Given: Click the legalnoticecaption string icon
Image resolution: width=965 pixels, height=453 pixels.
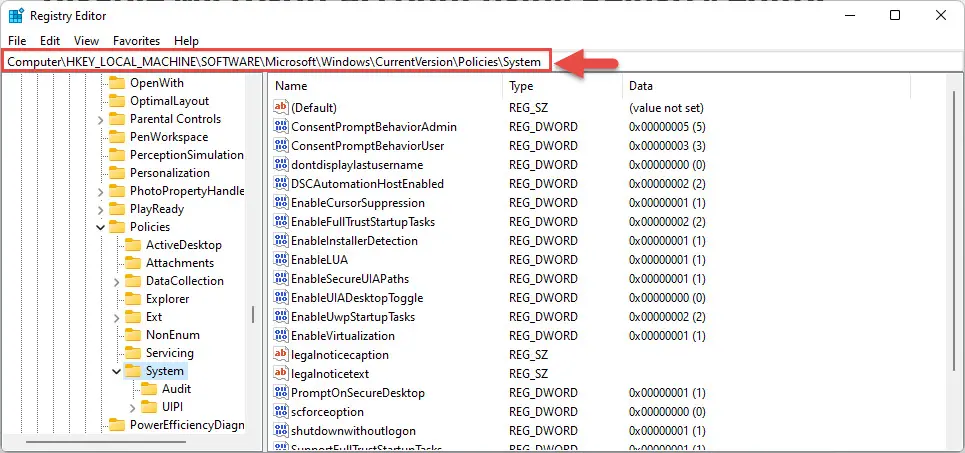Looking at the screenshot, I should (x=281, y=355).
